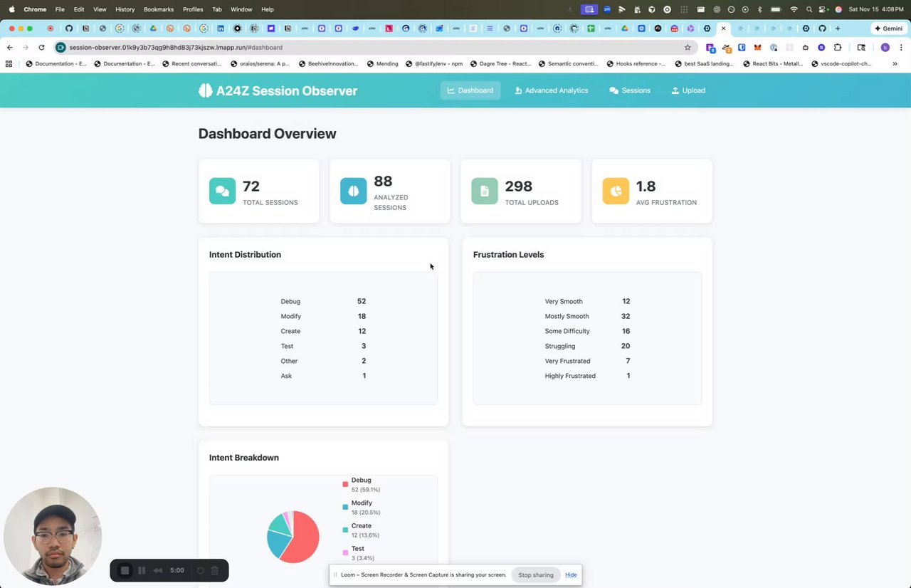Screen dimensions: 911x588
Task: Select the Ask row in Intent Distribution
Action: coord(323,376)
